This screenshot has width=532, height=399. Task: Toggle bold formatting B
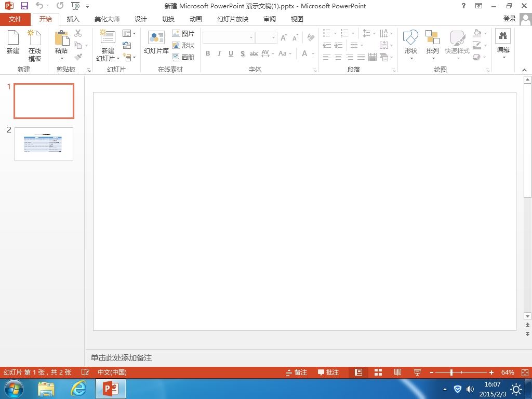pos(208,54)
